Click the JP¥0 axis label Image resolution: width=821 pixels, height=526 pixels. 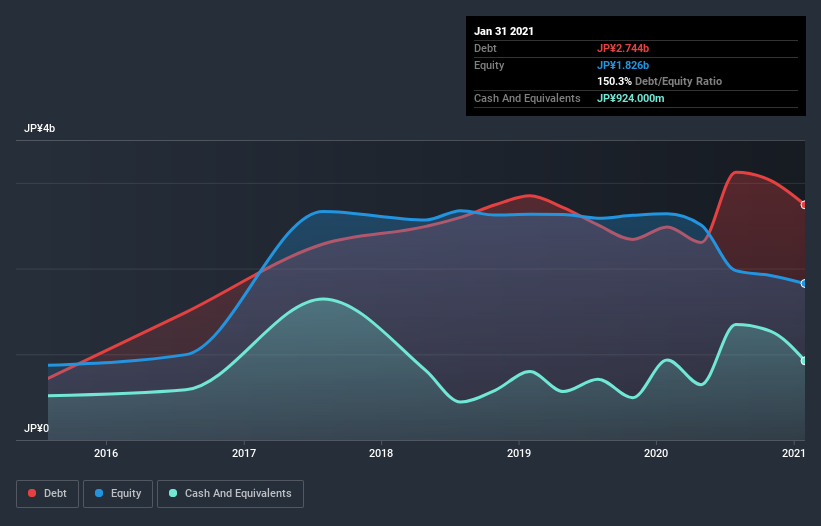(36, 428)
